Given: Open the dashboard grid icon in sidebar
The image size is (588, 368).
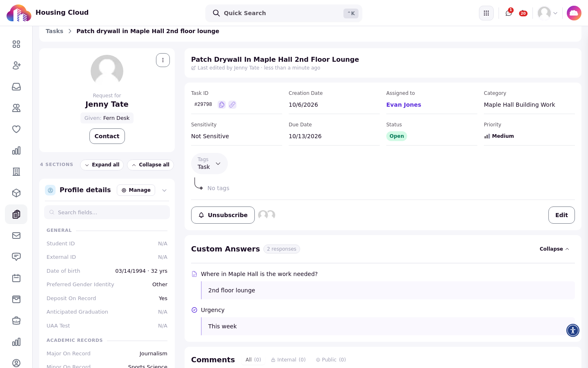Looking at the screenshot, I should coord(16,44).
